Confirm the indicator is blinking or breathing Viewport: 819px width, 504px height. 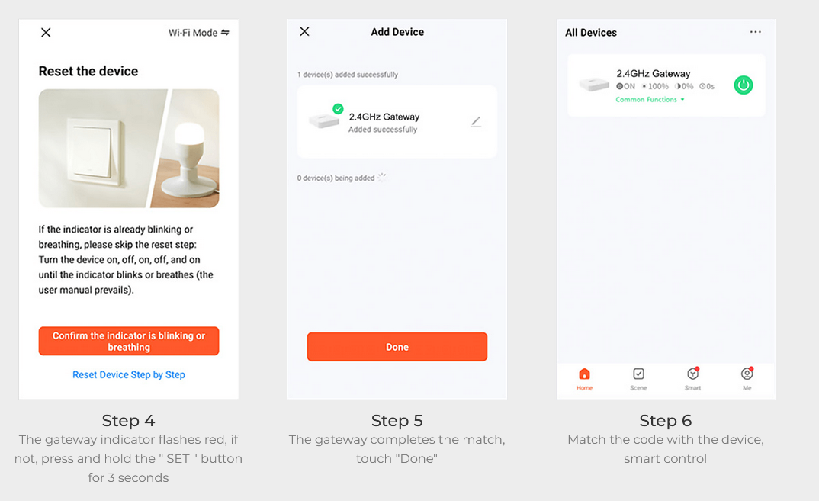(x=128, y=341)
